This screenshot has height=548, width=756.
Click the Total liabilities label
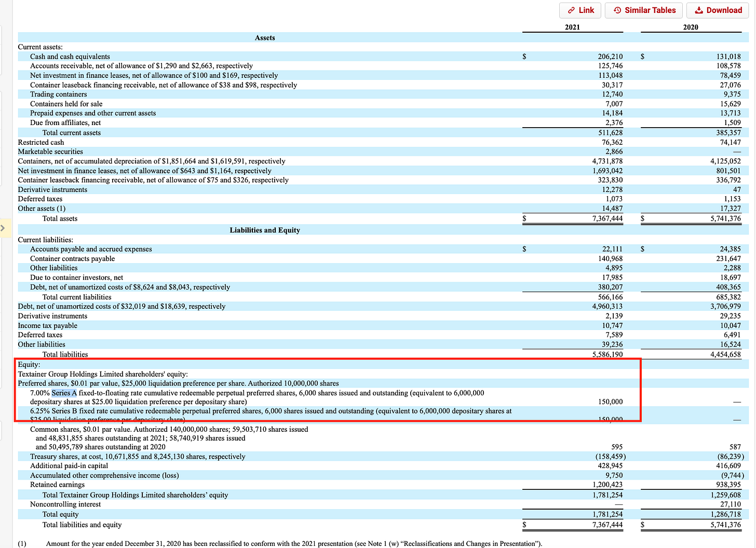[65, 354]
